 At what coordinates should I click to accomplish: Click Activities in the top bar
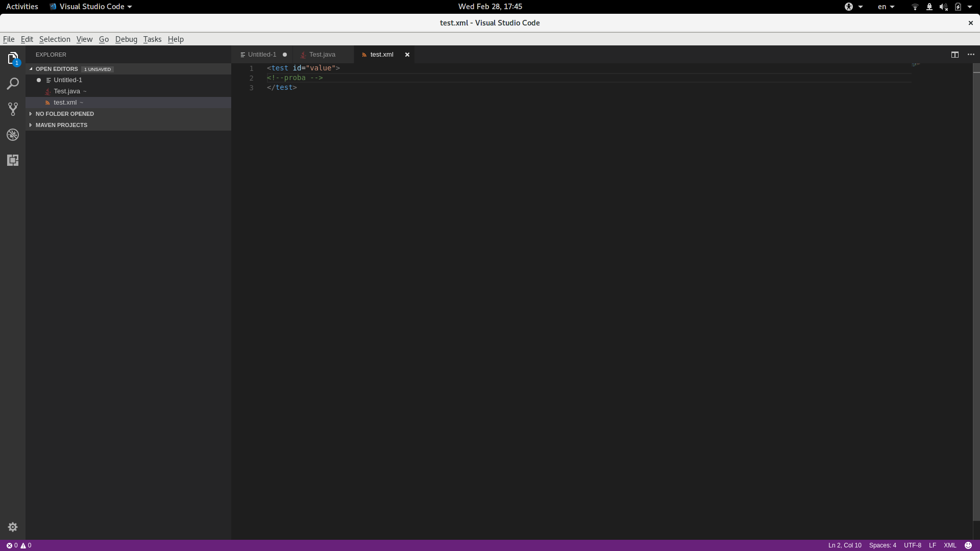pos(22,7)
